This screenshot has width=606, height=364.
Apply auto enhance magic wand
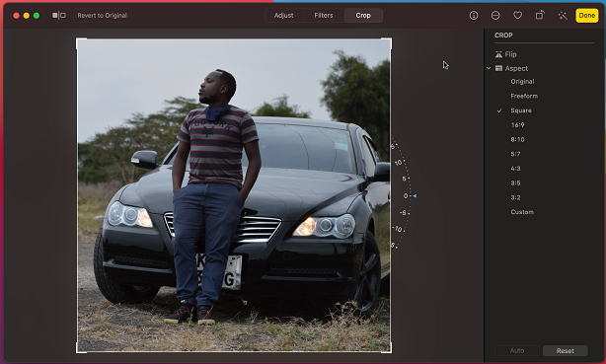coord(563,16)
